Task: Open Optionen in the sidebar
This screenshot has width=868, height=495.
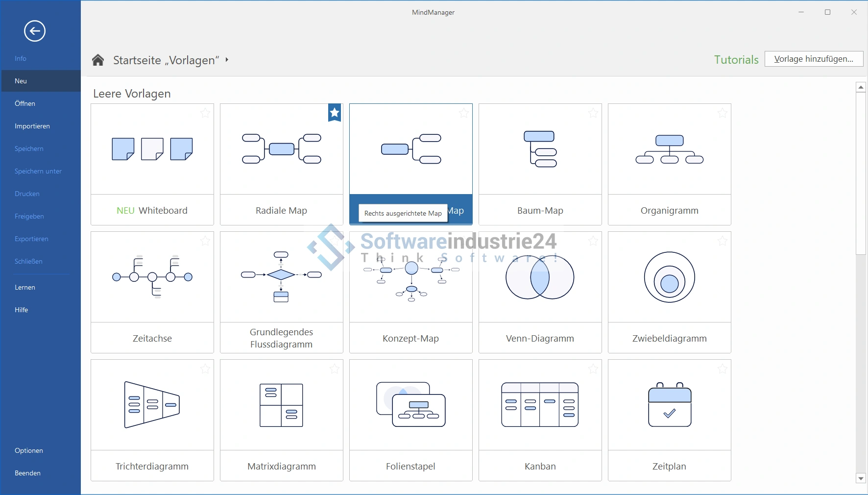Action: coord(29,450)
